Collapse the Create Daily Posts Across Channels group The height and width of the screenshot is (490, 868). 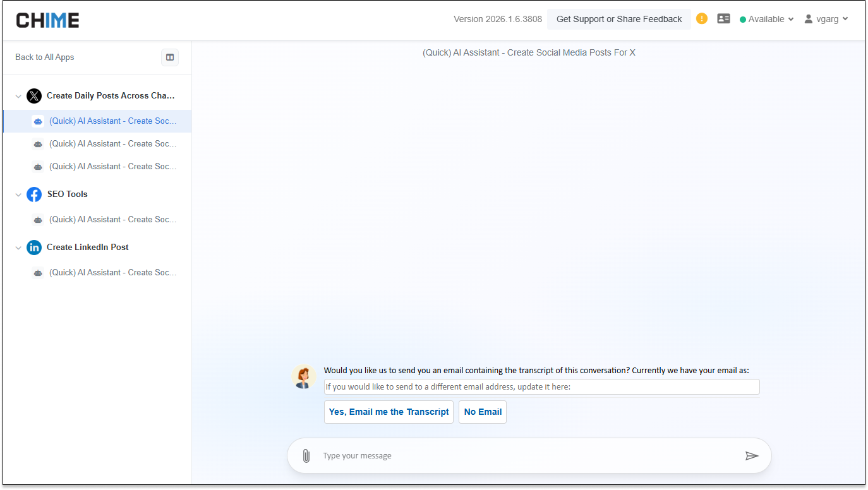18,96
